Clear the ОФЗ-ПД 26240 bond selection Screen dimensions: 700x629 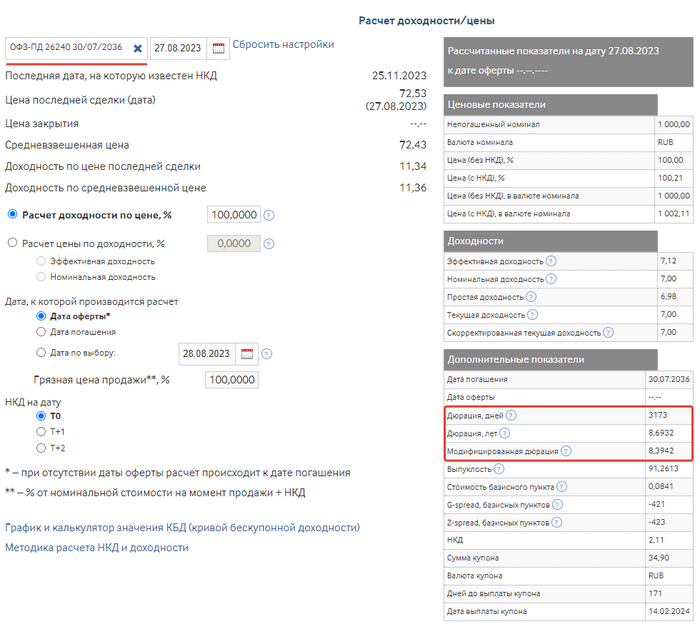pyautogui.click(x=138, y=48)
